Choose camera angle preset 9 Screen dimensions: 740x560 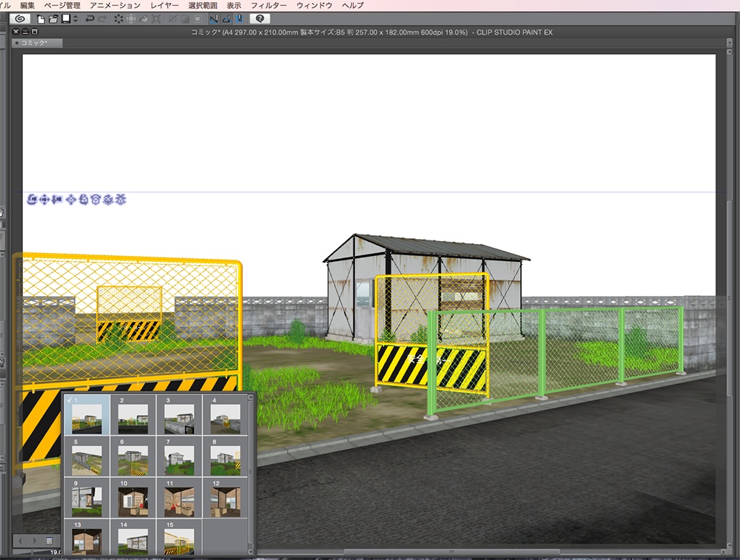coord(87,498)
